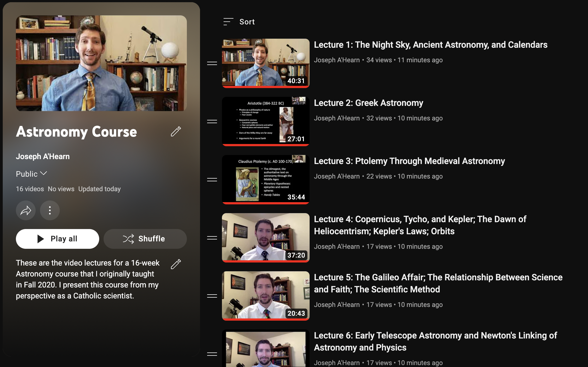588x367 pixels.
Task: Grab the reorder handle for Lecture 6
Action: (x=212, y=354)
